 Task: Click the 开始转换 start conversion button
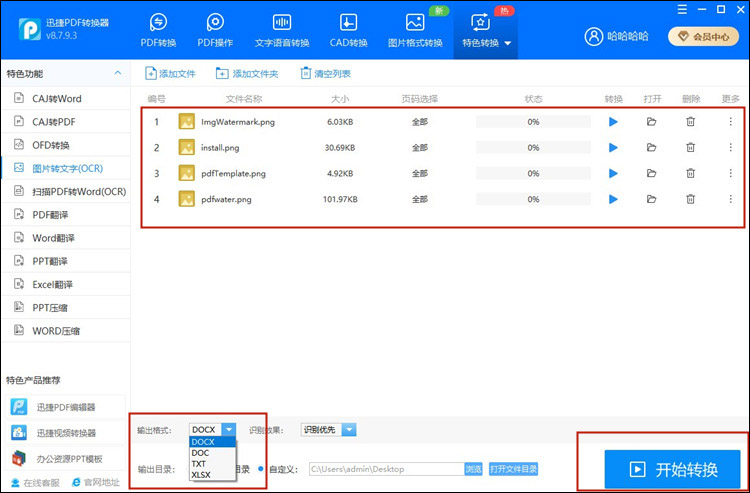(x=672, y=470)
